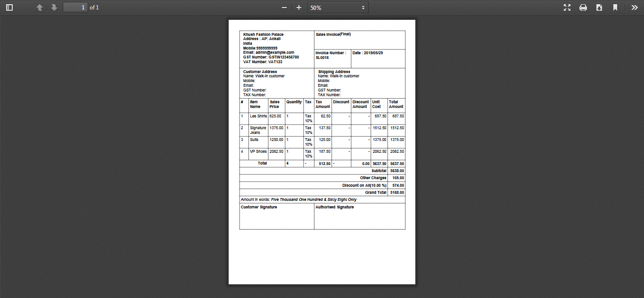Click the Grand Total label in invoice
The height and width of the screenshot is (298, 644).
coord(375,192)
